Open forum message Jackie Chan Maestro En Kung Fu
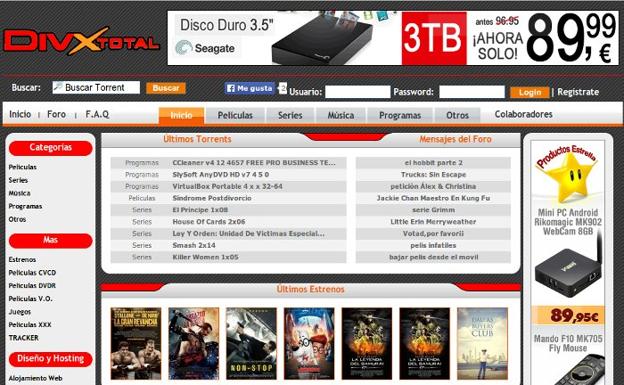 (433, 198)
